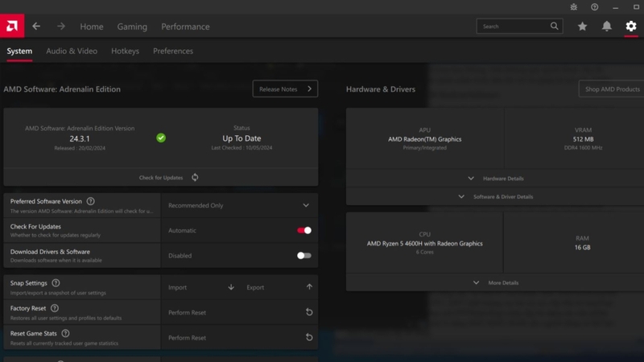Click the search magnifier icon
644x362 pixels.
[554, 27]
